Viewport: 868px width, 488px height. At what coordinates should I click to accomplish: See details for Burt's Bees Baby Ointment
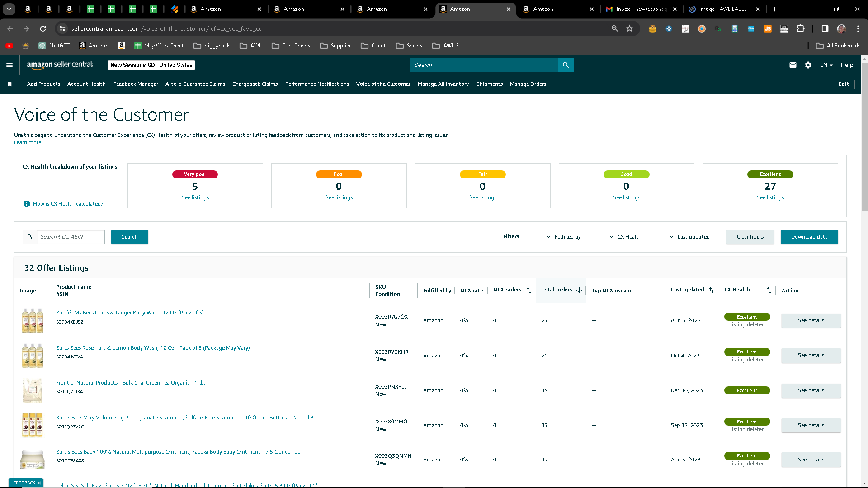coord(811,460)
